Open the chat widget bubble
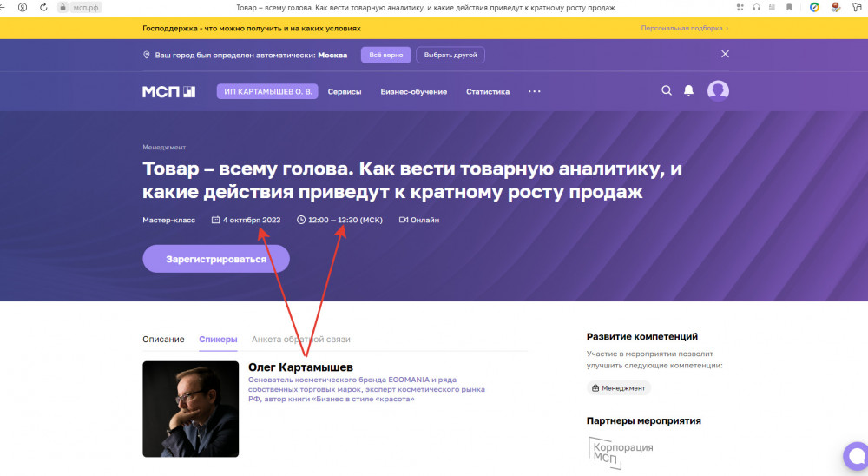868x476 pixels. (x=856, y=457)
